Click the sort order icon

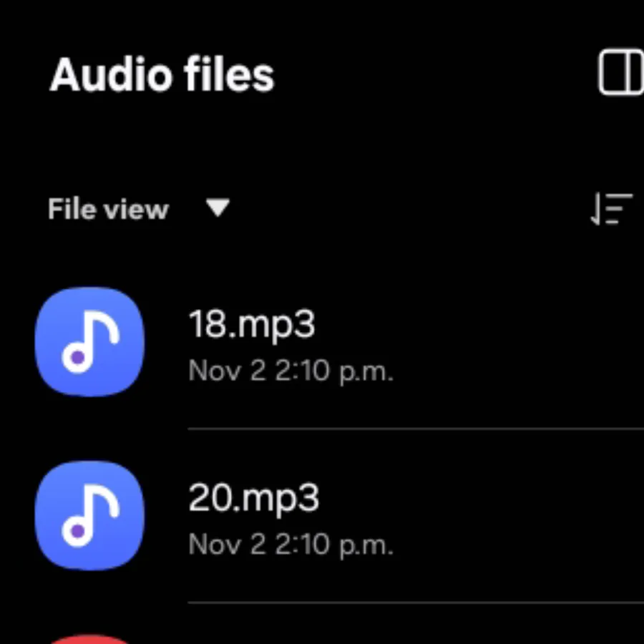(611, 209)
